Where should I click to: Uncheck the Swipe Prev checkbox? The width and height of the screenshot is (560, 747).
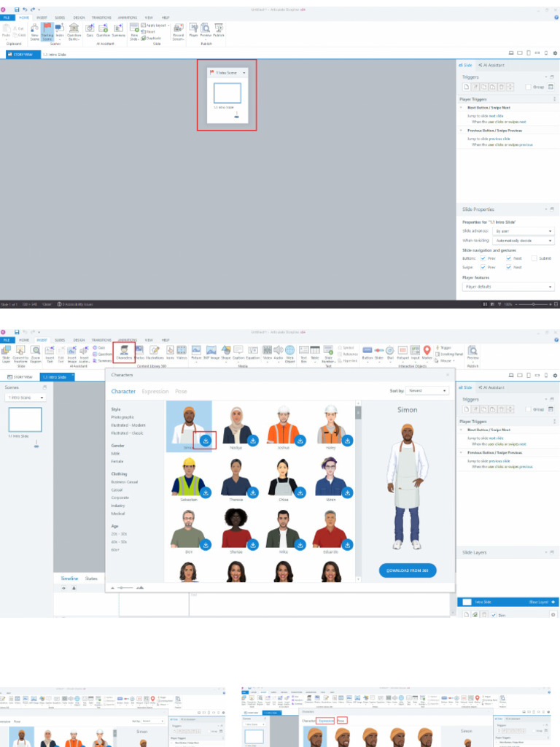pyautogui.click(x=483, y=267)
